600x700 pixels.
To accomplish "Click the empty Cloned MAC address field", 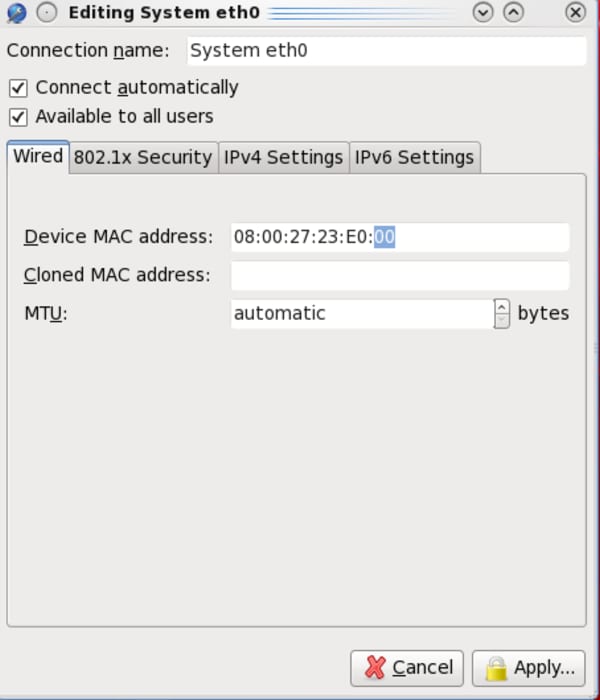I will point(399,275).
